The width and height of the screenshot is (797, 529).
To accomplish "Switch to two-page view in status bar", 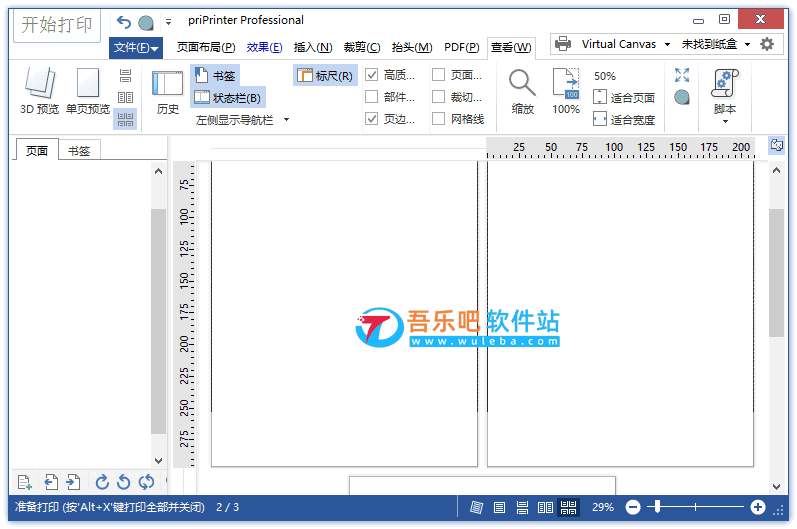I will (x=545, y=507).
